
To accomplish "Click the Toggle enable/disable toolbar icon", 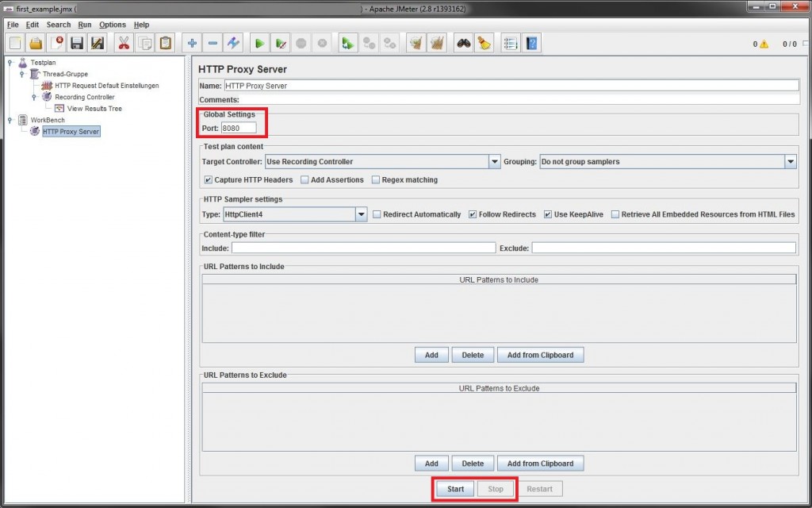I will (x=233, y=43).
